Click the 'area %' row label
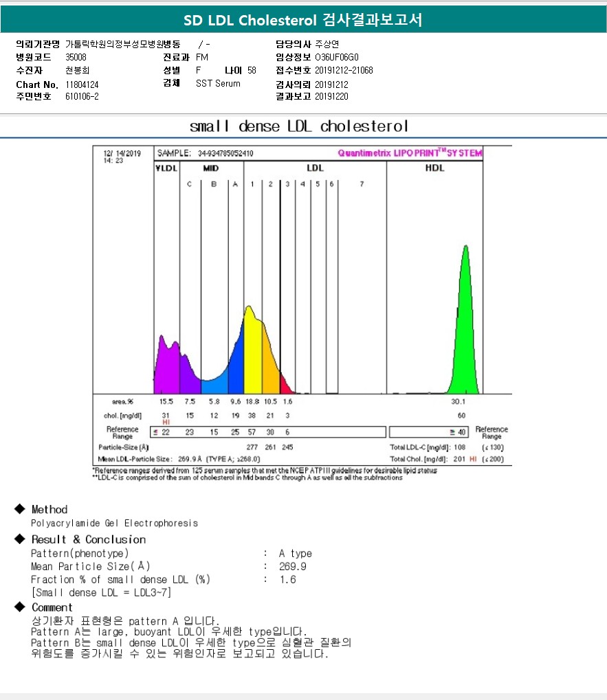The image size is (607, 700). [x=122, y=402]
